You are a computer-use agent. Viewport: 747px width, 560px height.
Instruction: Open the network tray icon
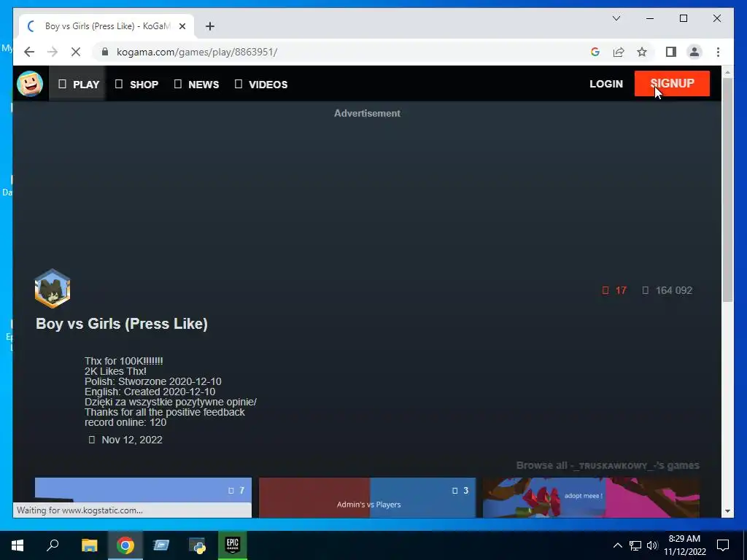pyautogui.click(x=635, y=545)
